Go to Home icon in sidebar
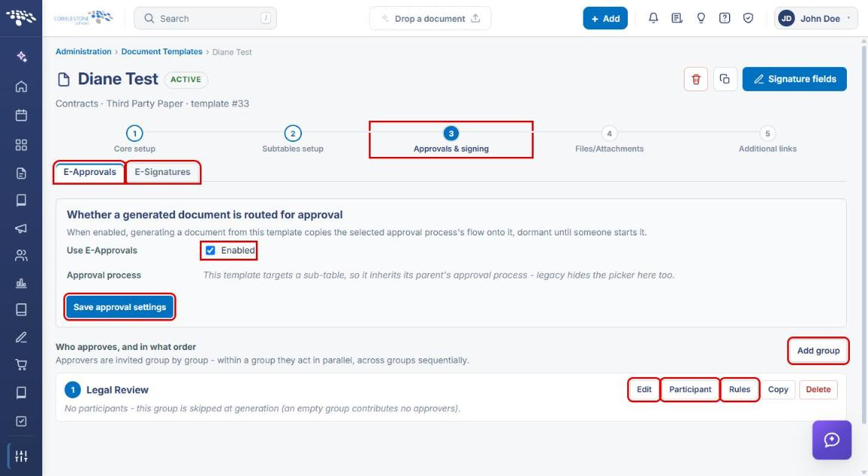 point(21,86)
